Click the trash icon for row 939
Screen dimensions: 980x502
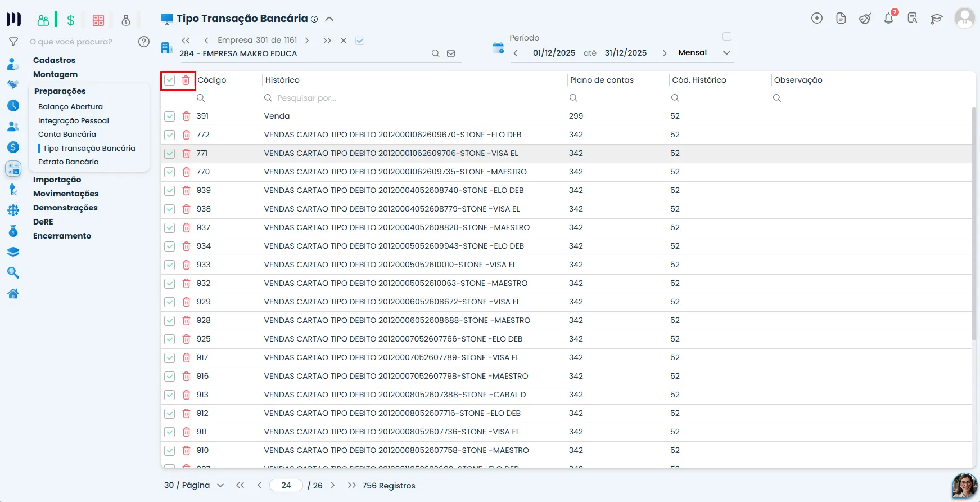pyautogui.click(x=186, y=191)
